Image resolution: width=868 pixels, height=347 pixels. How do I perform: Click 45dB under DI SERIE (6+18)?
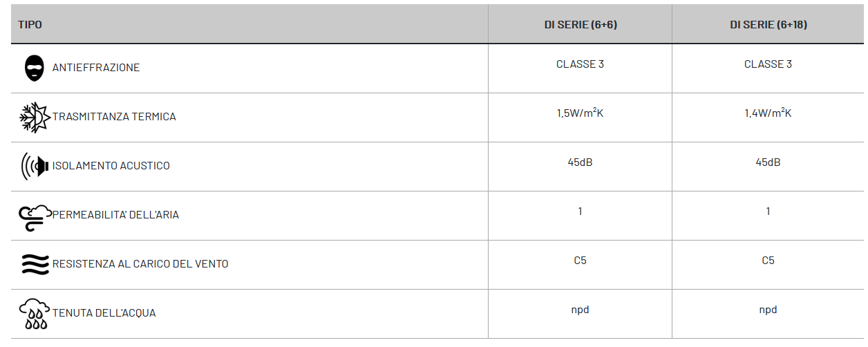[x=768, y=162]
